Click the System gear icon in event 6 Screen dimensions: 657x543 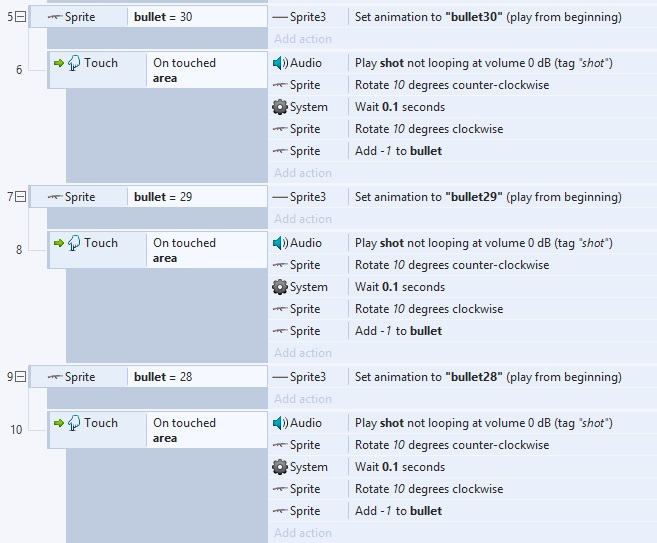pyautogui.click(x=280, y=107)
